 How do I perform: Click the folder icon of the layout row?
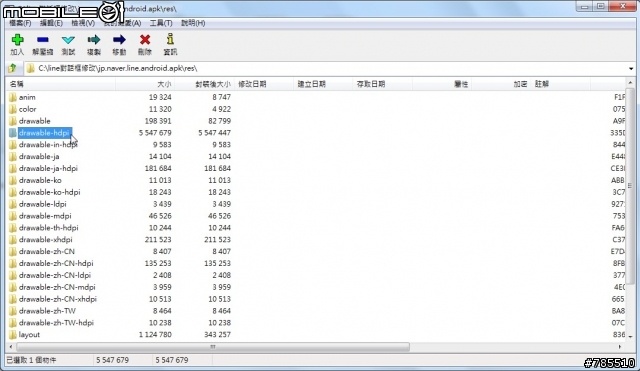pyautogui.click(x=13, y=334)
